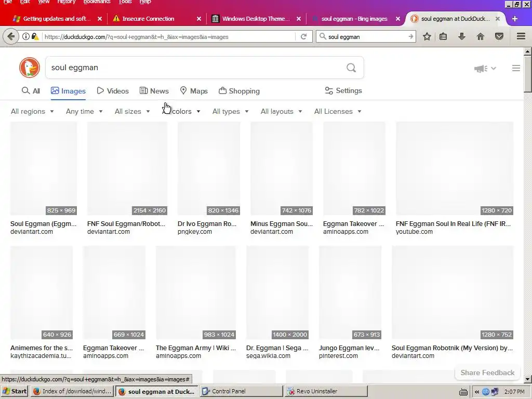
Task: Show bookmarks list icon in toolbar
Action: point(443,36)
